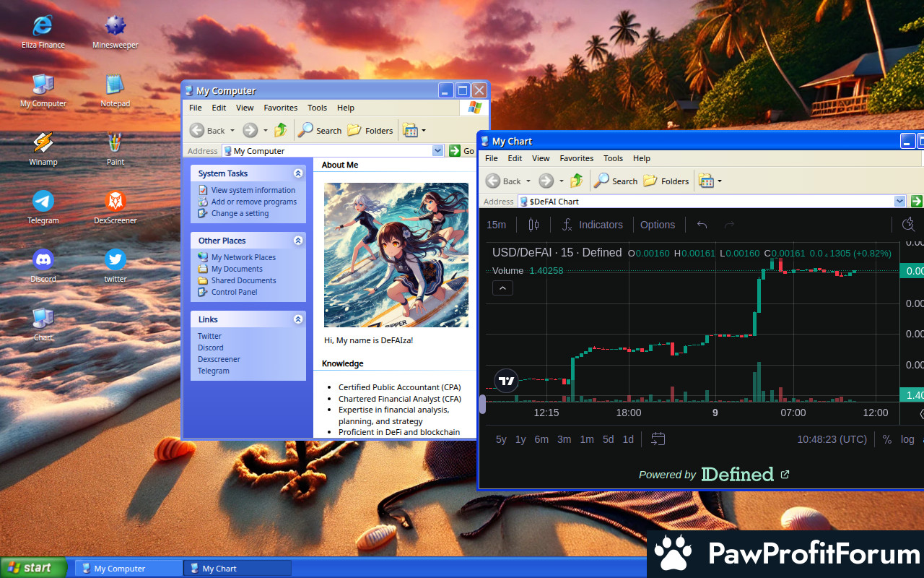Select the My Computer desktop icon
The height and width of the screenshot is (578, 924).
[43, 90]
